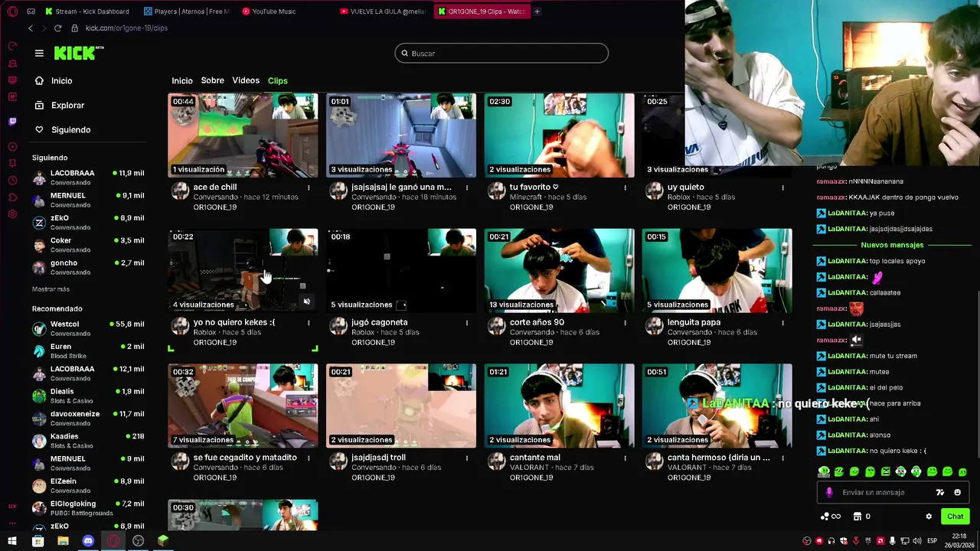Open 'canta hermoso (diría un ...' clip title
Viewport: 980px width, 551px height.
coord(718,458)
